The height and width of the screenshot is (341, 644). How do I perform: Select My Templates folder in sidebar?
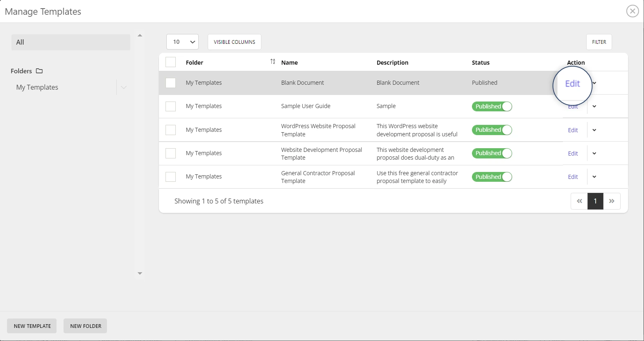37,87
